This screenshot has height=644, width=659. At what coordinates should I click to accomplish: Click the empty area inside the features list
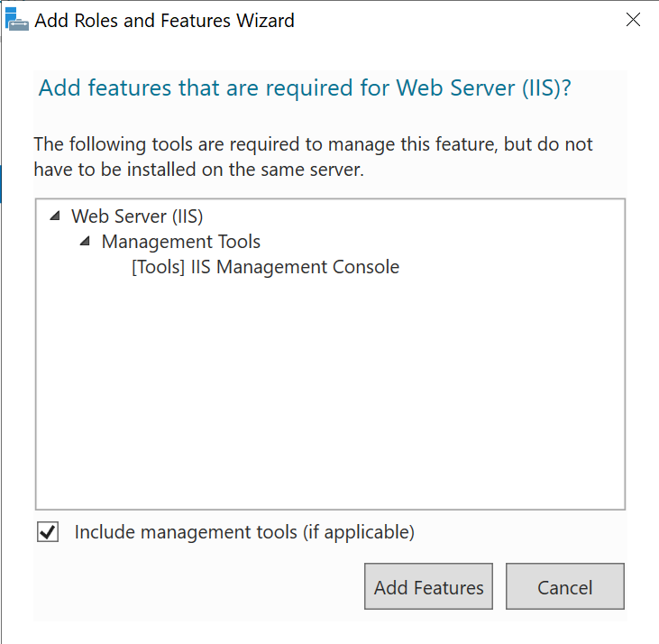[330, 397]
